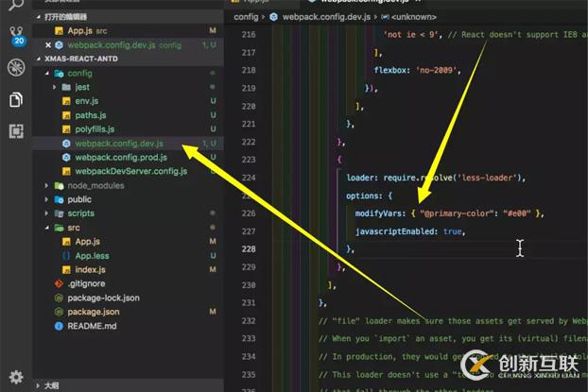This screenshot has height=392, width=588.
Task: Open the Explorer files icon
Action: pyautogui.click(x=16, y=100)
